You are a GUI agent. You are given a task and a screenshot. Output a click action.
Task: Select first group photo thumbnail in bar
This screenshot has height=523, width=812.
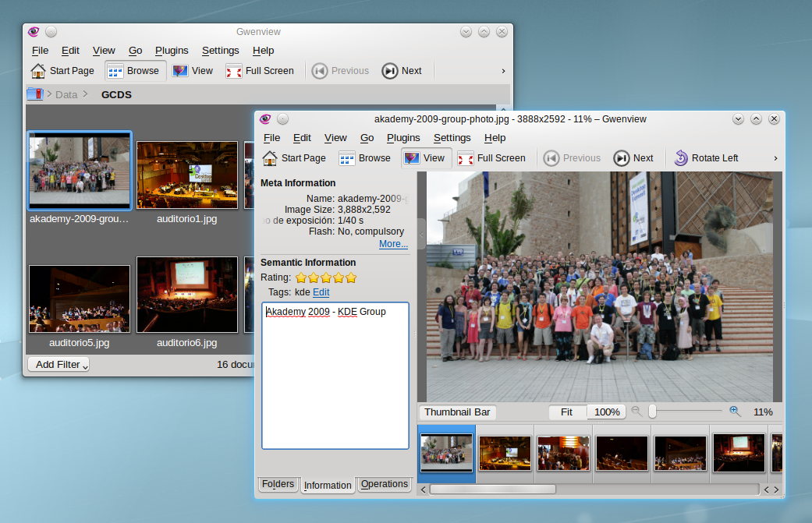[446, 454]
